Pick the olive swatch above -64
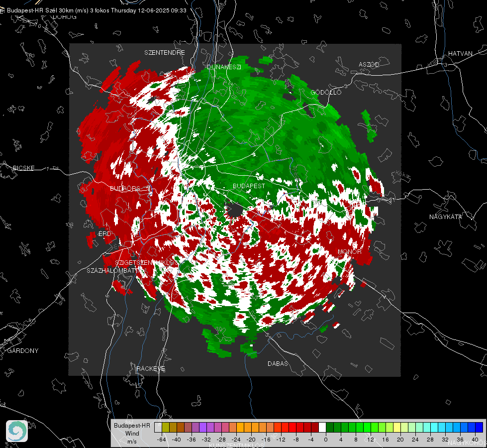The image size is (487, 448). tap(166, 428)
